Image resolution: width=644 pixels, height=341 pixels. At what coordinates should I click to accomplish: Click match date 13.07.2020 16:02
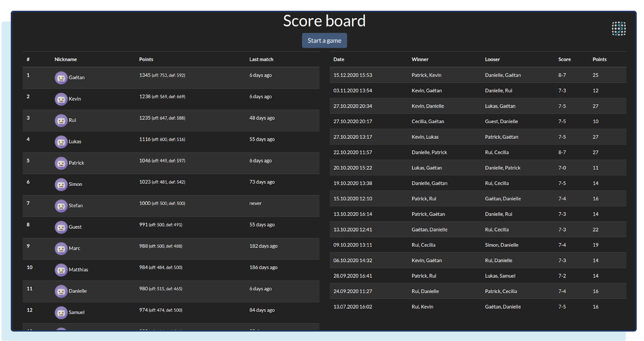point(352,307)
